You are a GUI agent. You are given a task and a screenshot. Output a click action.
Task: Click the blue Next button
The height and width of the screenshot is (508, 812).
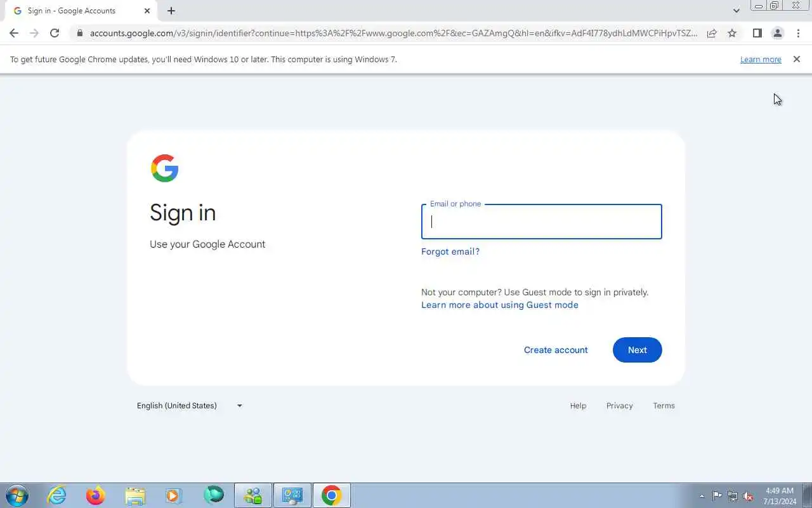637,350
